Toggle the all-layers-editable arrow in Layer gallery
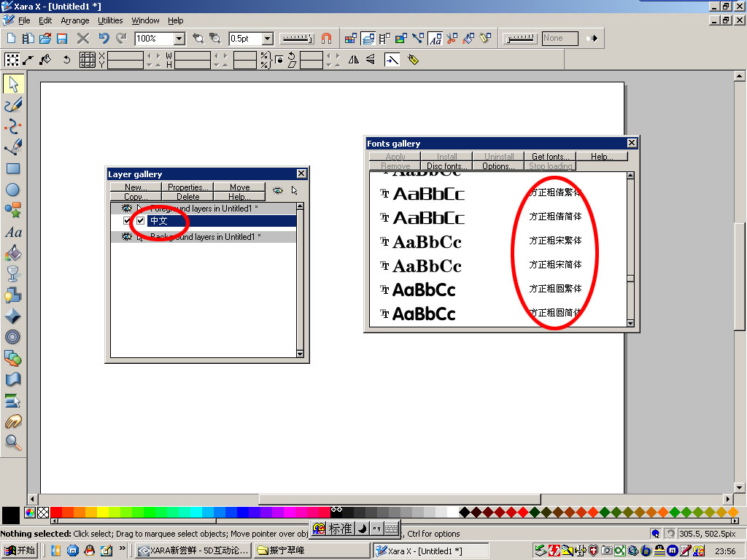The width and height of the screenshot is (747, 560). [295, 191]
